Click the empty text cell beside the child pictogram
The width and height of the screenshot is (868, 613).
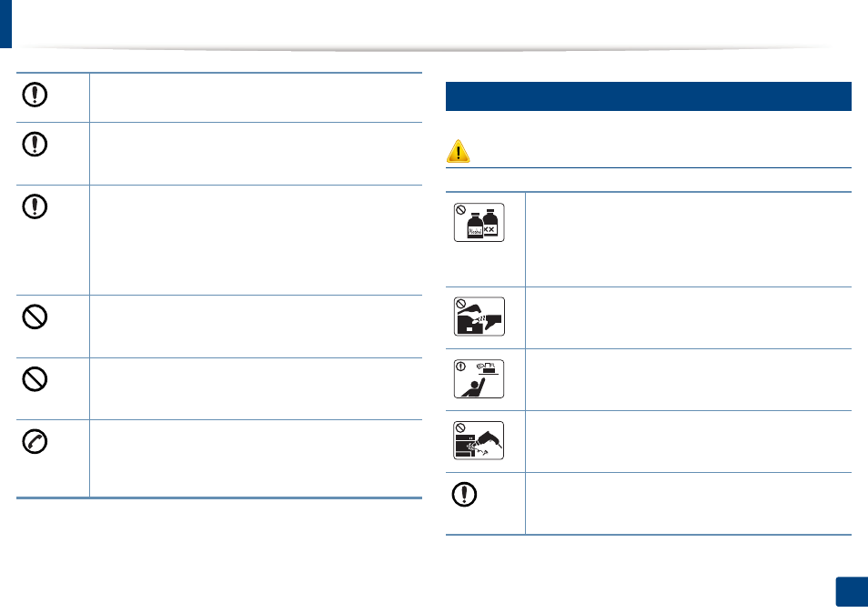(x=688, y=379)
